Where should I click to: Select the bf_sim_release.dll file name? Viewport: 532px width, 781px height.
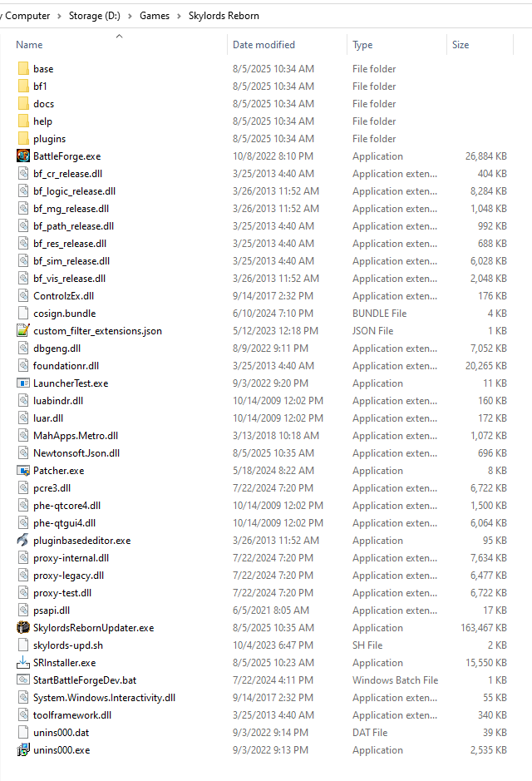[x=71, y=261]
